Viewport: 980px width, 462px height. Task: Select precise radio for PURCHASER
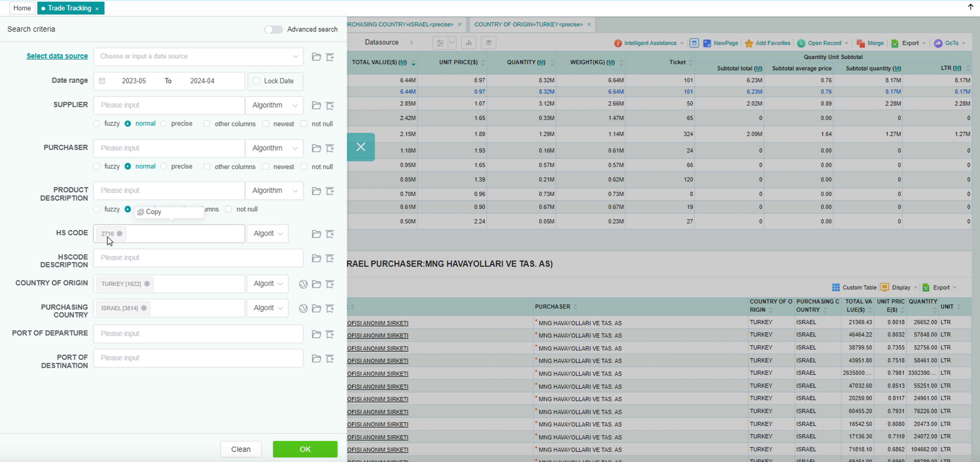click(164, 167)
